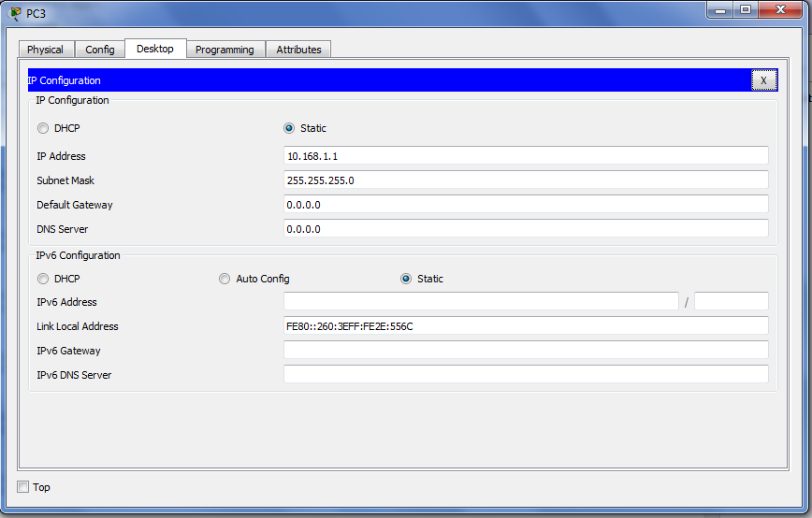Choose the IPv6 Static radio button
Viewport: 812px width, 518px height.
[x=406, y=279]
